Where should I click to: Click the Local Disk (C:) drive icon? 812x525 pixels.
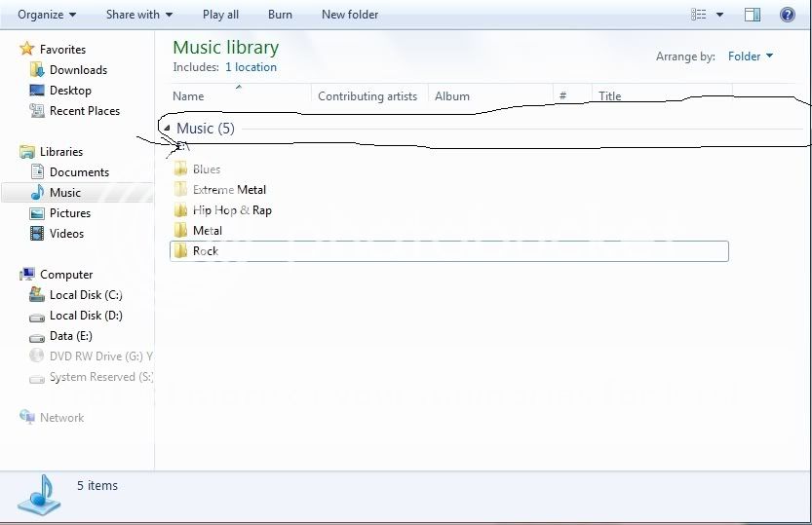[37, 294]
